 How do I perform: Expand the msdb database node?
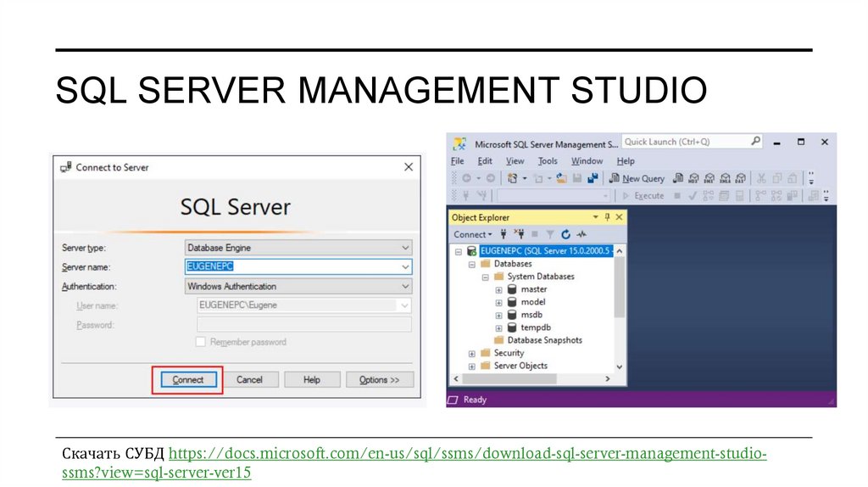click(498, 316)
